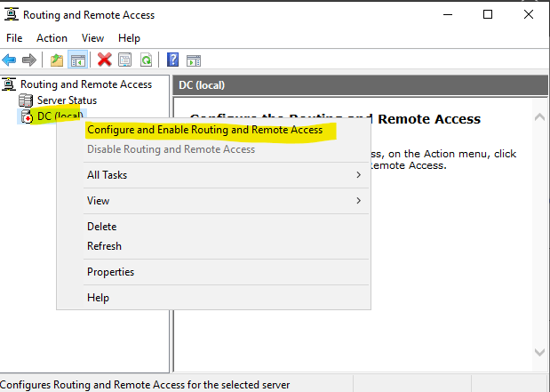Viewport: 550px width, 392px height.
Task: Select Server Status in the tree
Action: (67, 100)
